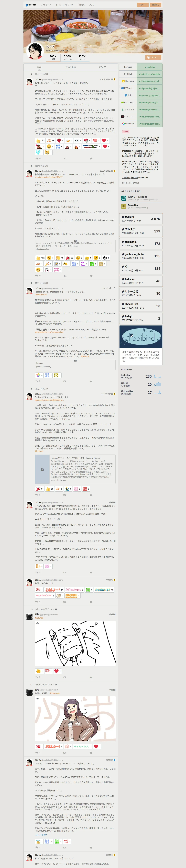Click the 登録する button
The height and width of the screenshot is (868, 186).
(x=155, y=5)
